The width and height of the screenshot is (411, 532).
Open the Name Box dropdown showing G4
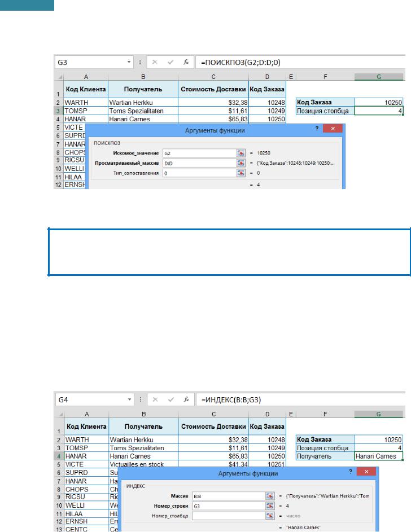[129, 399]
